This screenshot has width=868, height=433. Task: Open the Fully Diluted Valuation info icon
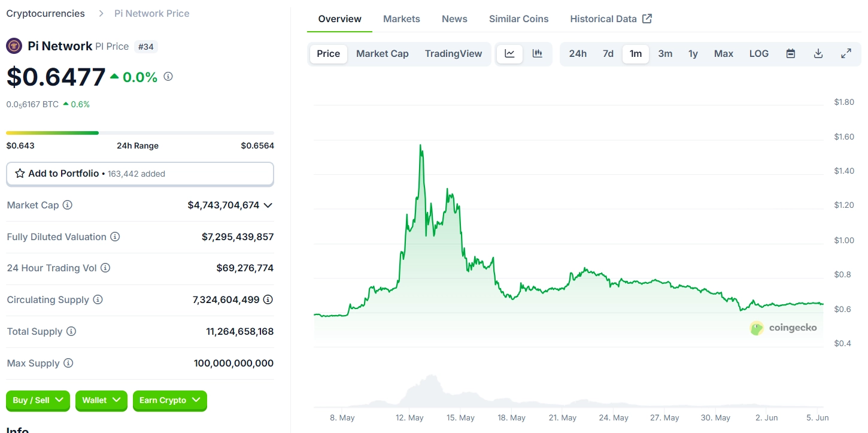[x=115, y=237]
